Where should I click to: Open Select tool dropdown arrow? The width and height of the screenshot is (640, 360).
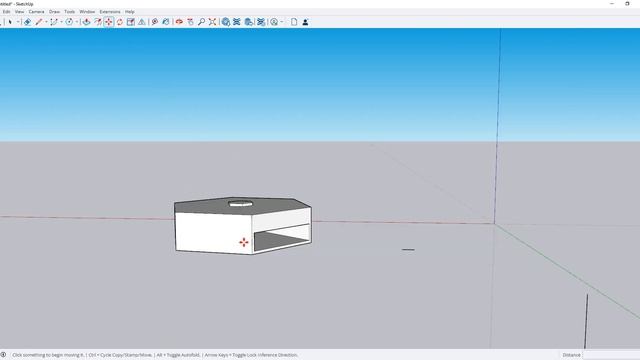click(x=18, y=22)
